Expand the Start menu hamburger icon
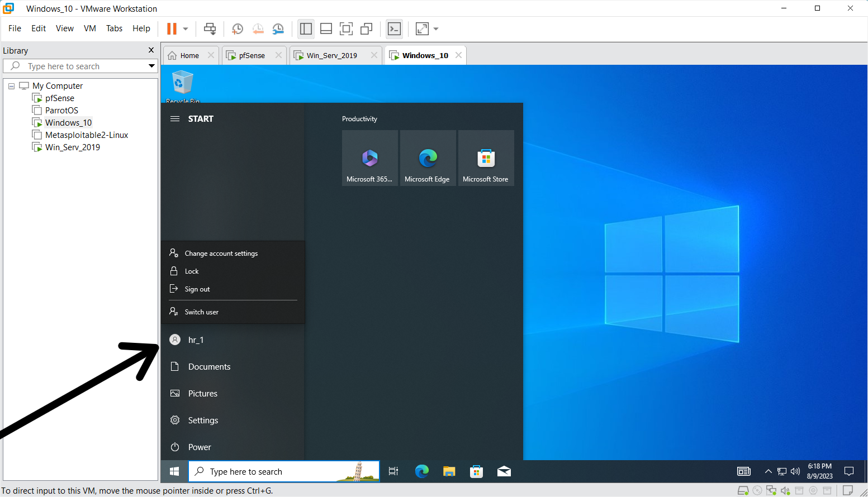 pyautogui.click(x=175, y=119)
